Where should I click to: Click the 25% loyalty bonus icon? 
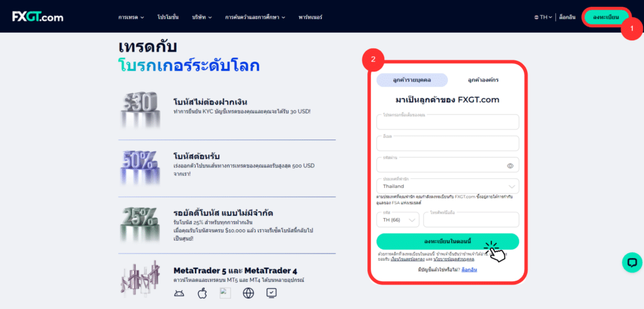[139, 225]
